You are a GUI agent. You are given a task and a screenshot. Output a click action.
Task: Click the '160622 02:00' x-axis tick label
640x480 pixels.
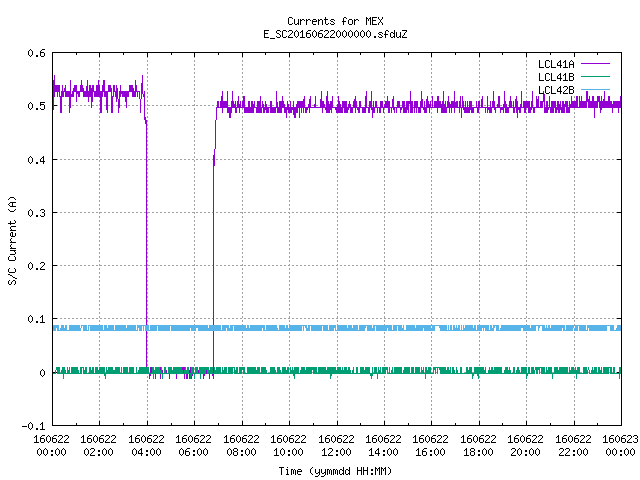tap(98, 446)
